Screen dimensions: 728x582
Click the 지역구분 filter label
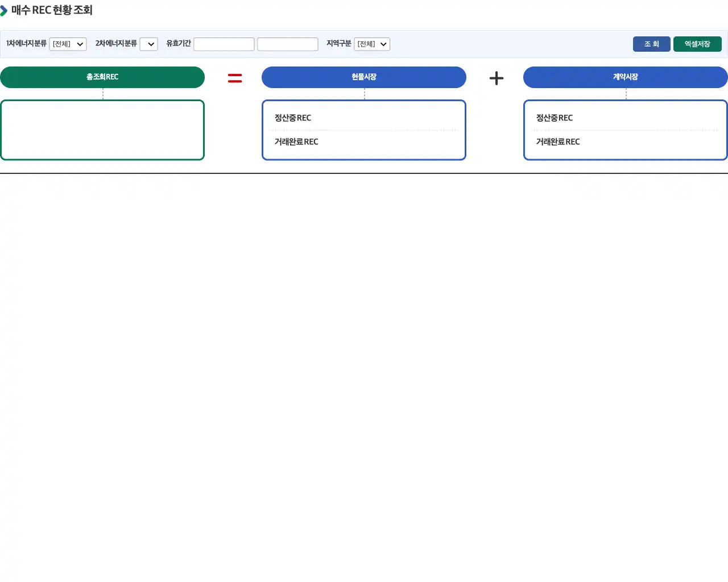(339, 44)
